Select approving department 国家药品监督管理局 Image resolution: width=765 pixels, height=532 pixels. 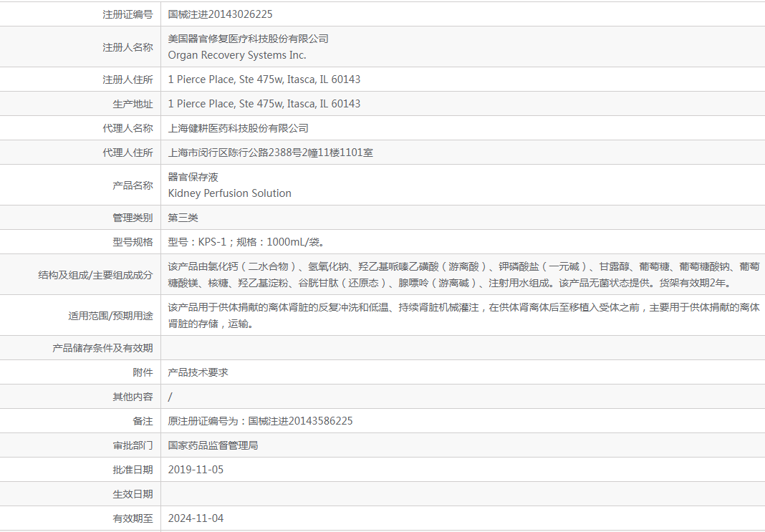[213, 445]
